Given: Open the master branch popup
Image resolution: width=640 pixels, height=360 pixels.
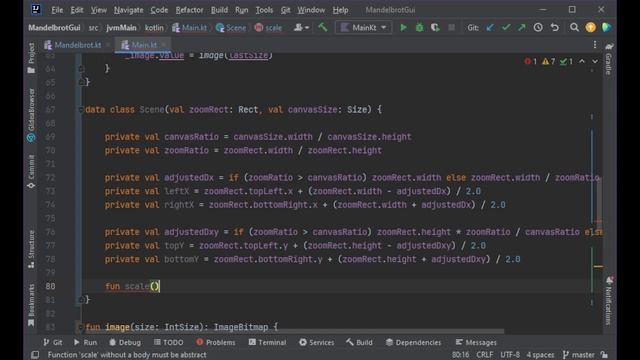Looking at the screenshot, I should pyautogui.click(x=578, y=355).
